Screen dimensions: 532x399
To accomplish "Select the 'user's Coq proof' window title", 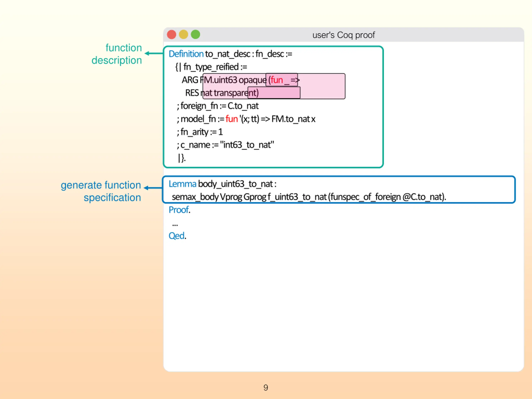I will point(344,35).
